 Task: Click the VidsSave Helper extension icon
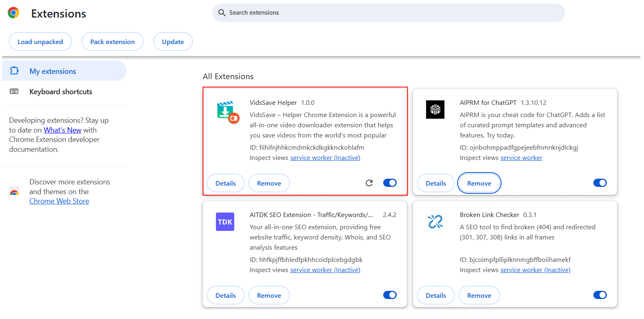pyautogui.click(x=228, y=112)
